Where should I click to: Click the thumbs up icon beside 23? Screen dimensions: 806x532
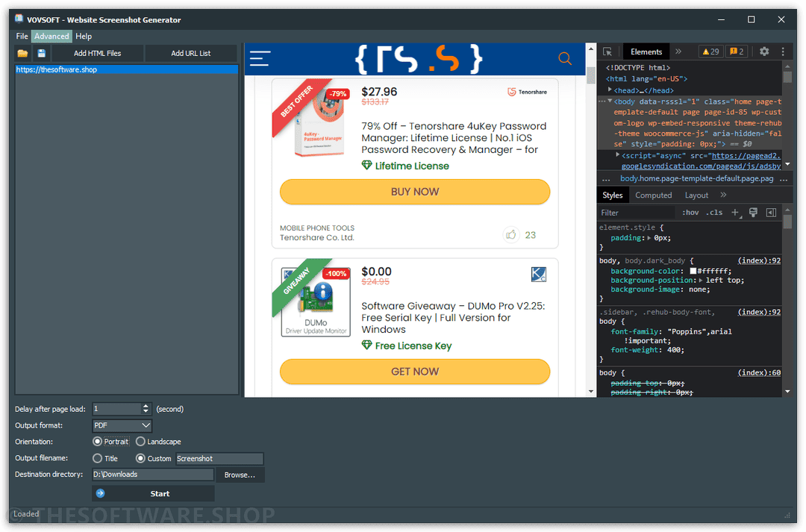coord(511,235)
